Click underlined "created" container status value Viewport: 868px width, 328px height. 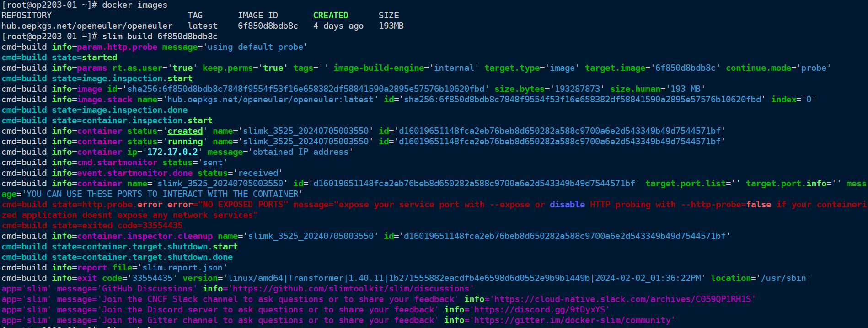(185, 131)
